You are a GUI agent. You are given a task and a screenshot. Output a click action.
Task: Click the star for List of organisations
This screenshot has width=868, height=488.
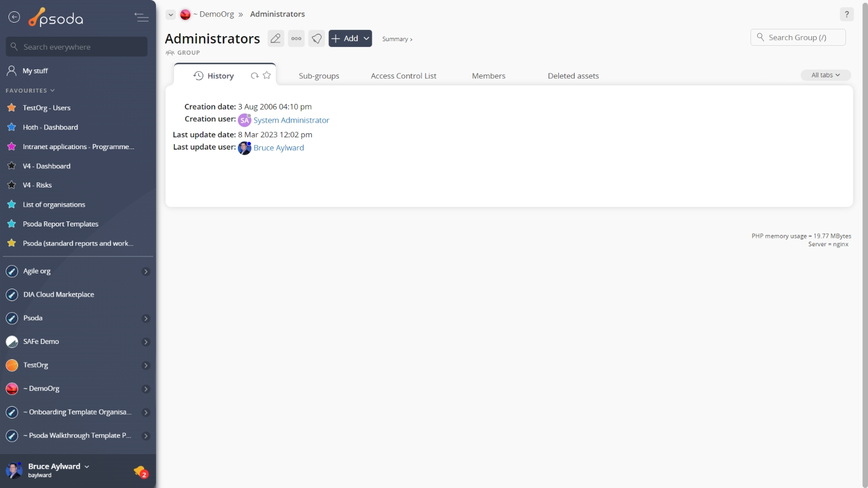point(11,204)
